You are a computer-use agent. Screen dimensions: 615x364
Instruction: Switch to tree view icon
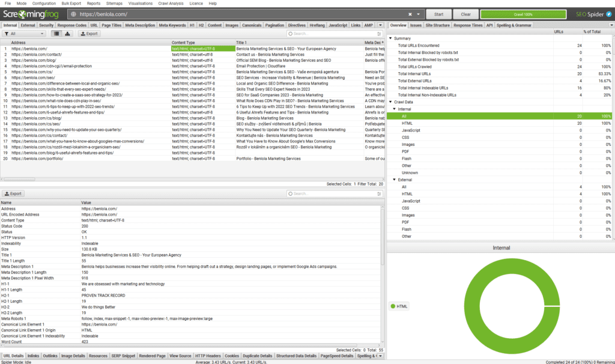pos(67,34)
